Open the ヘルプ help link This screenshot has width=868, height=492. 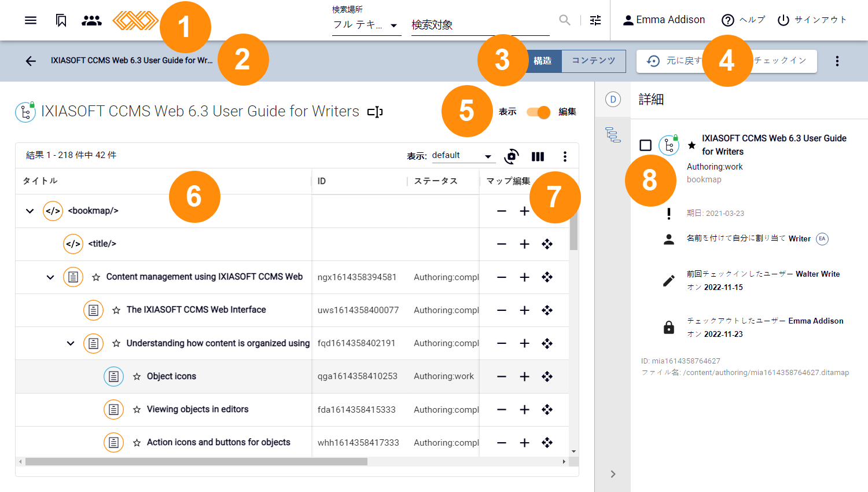click(744, 20)
